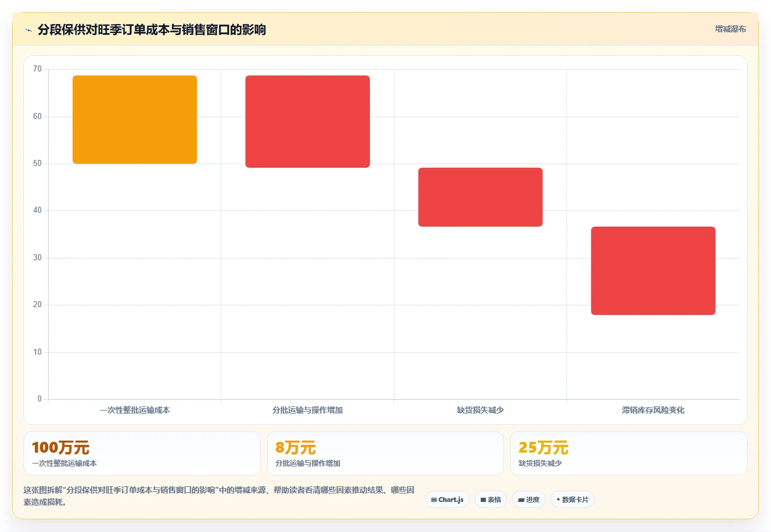Image resolution: width=771 pixels, height=532 pixels.
Task: Click y-axis tick label 70
Action: pos(37,69)
